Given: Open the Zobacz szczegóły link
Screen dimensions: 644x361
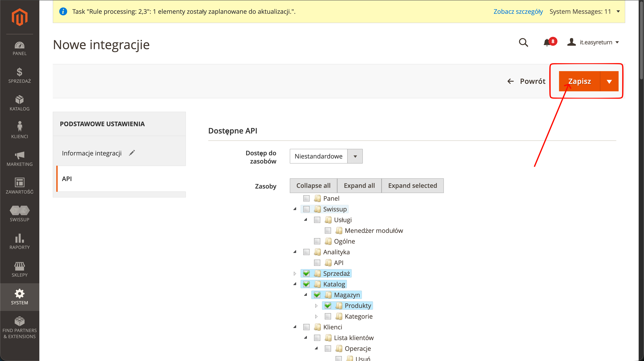Looking at the screenshot, I should tap(518, 11).
